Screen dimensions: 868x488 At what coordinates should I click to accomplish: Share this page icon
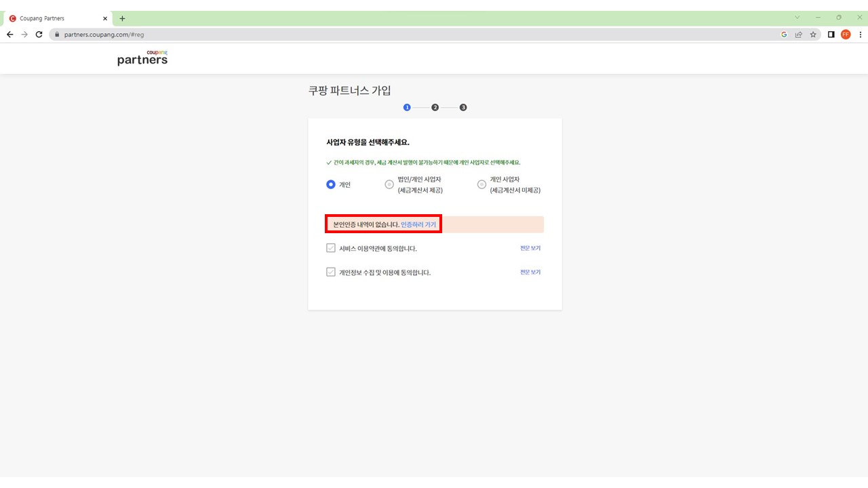[x=799, y=35]
